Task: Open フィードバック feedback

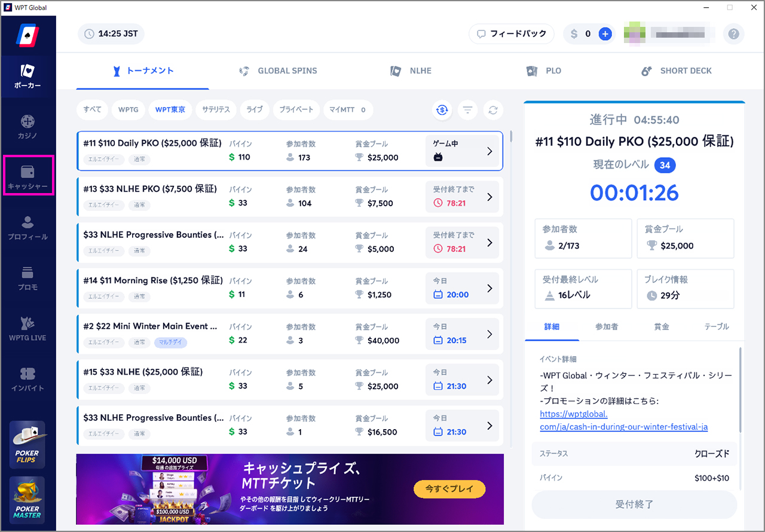Action: point(512,34)
